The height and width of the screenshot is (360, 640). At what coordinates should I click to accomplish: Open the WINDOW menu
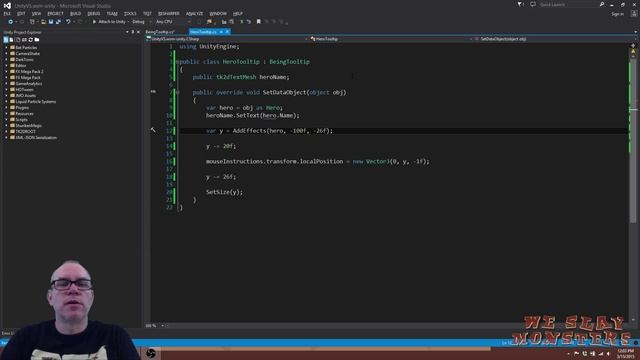coord(218,14)
